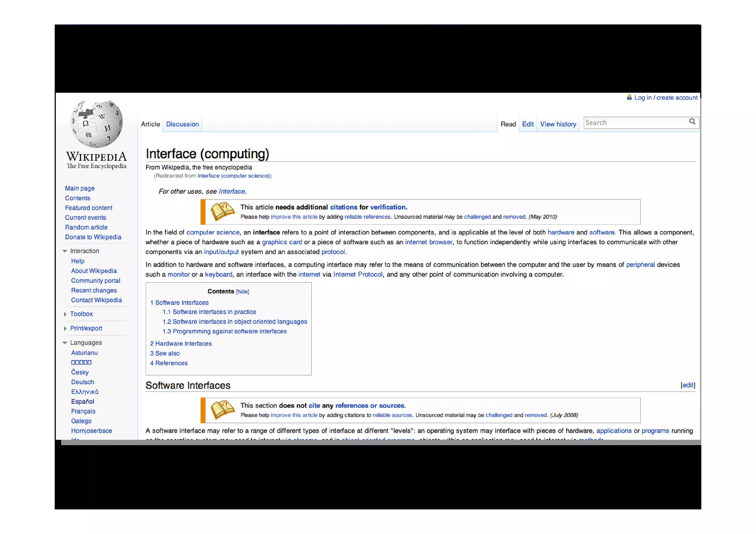Viewport: 756px width, 534px height.
Task: Collapse the Interaction sidebar section
Action: point(65,251)
